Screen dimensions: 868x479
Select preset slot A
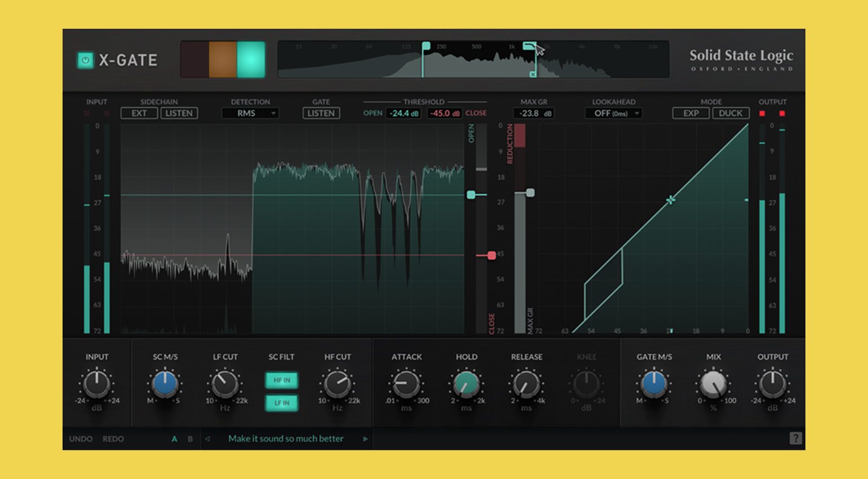pyautogui.click(x=176, y=438)
